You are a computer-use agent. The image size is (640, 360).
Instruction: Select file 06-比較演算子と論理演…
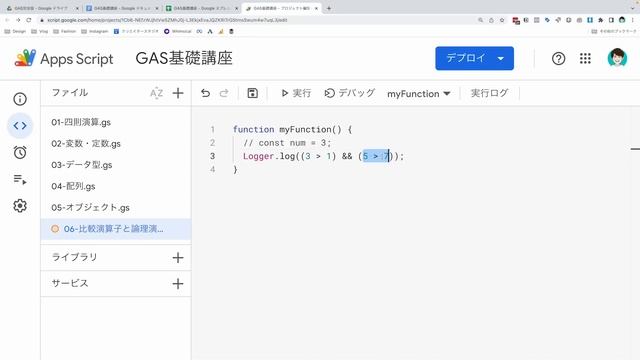[x=116, y=229]
